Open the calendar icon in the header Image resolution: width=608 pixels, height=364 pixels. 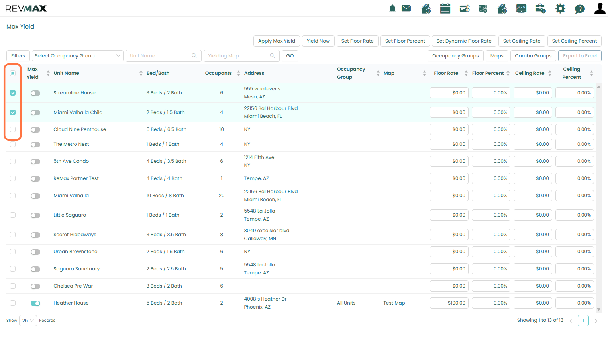(x=445, y=8)
